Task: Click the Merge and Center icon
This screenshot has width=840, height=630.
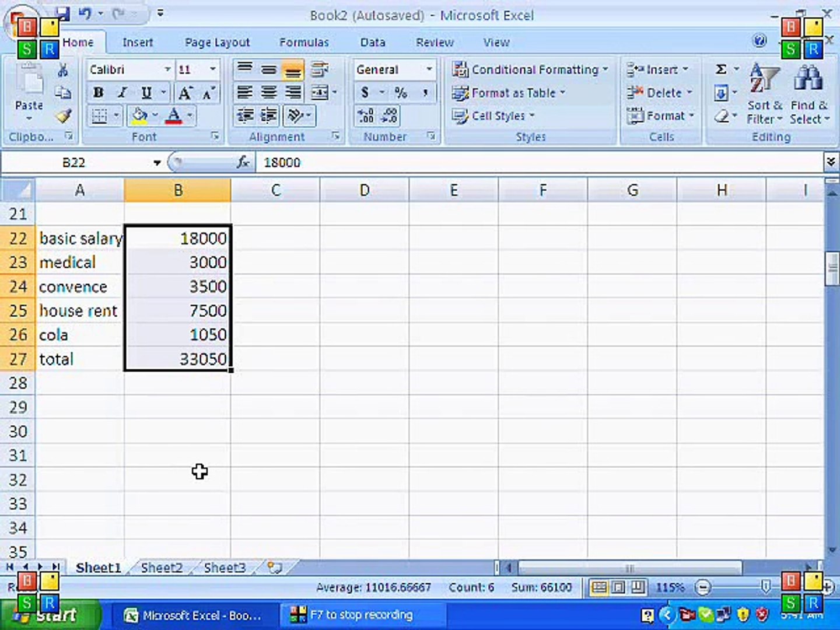Action: click(320, 93)
